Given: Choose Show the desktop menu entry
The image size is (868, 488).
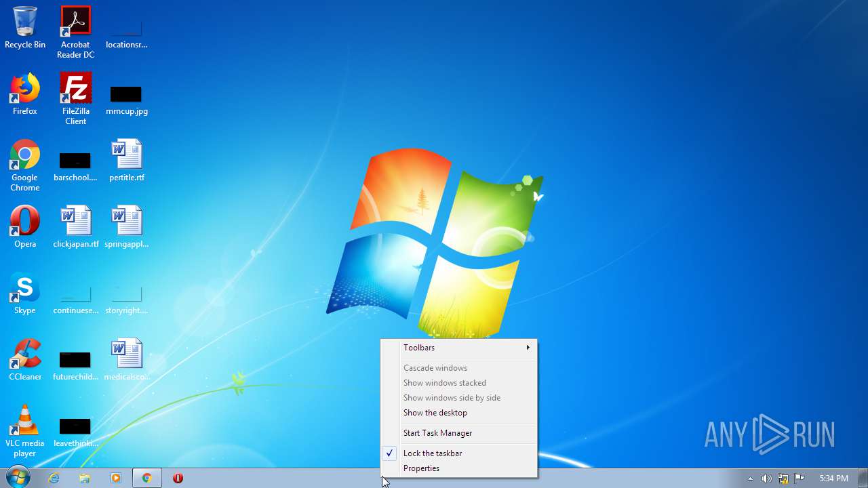Looking at the screenshot, I should point(459,413).
